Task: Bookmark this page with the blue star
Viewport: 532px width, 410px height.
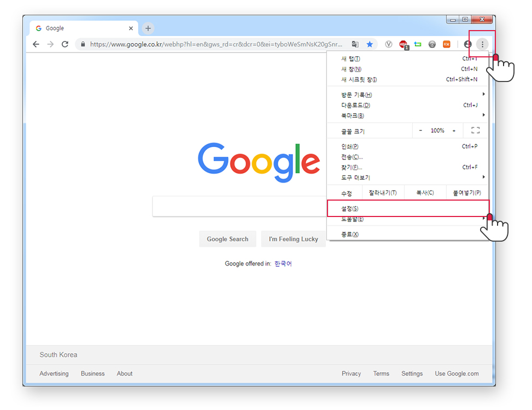Action: tap(370, 44)
